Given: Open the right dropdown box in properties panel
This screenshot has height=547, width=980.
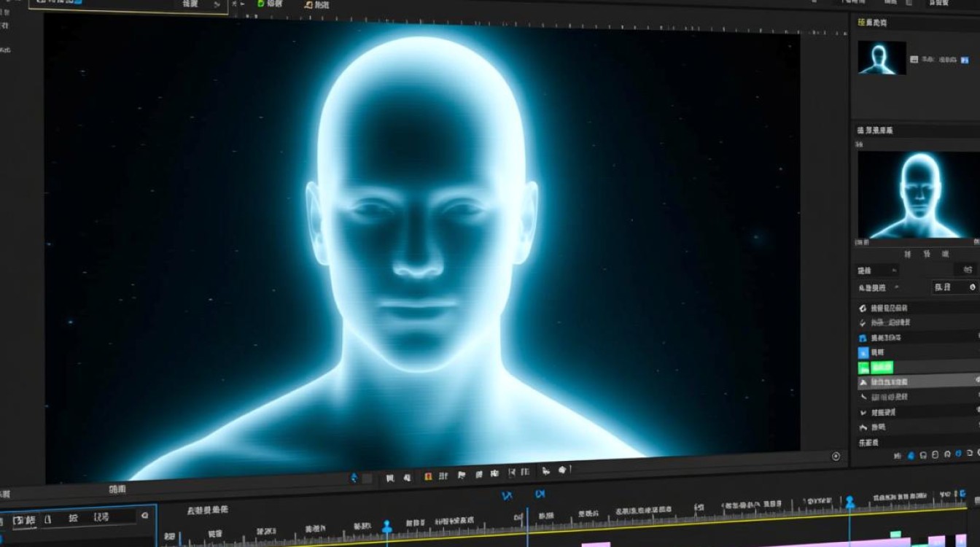Looking at the screenshot, I should (953, 287).
